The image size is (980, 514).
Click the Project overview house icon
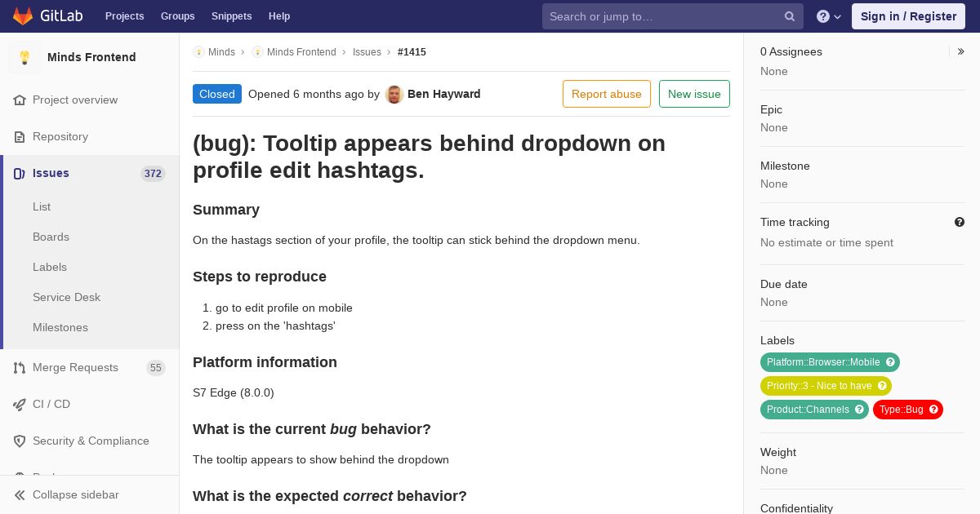pyautogui.click(x=20, y=100)
